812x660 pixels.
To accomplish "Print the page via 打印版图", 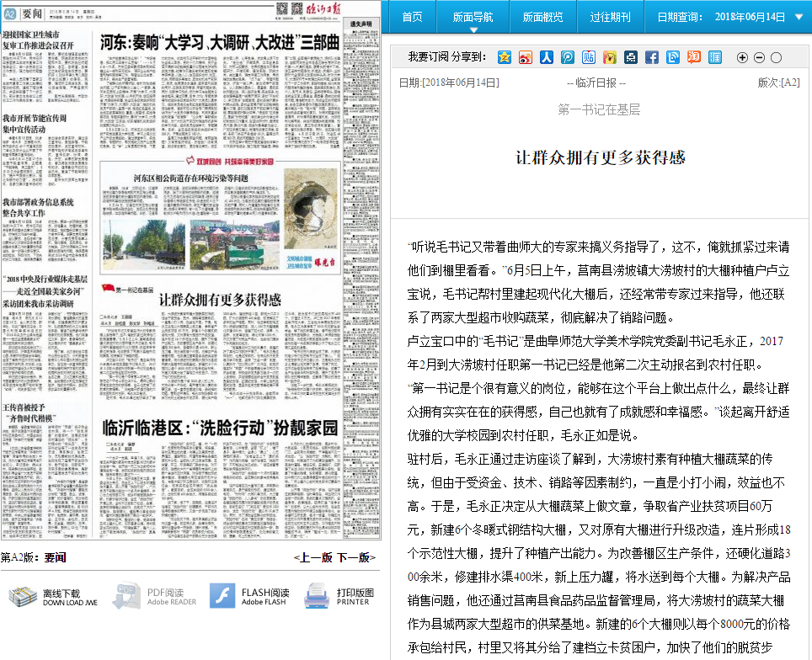I will pyautogui.click(x=339, y=596).
